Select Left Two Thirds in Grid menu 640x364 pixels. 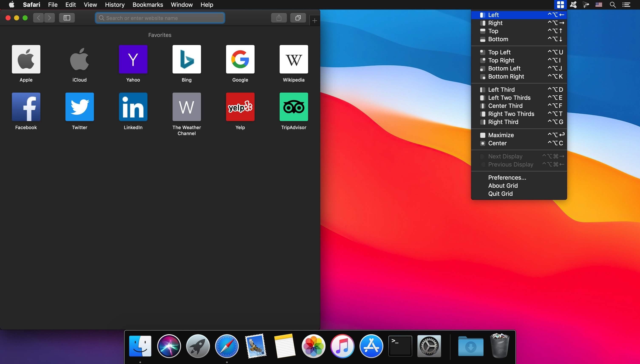(x=509, y=98)
